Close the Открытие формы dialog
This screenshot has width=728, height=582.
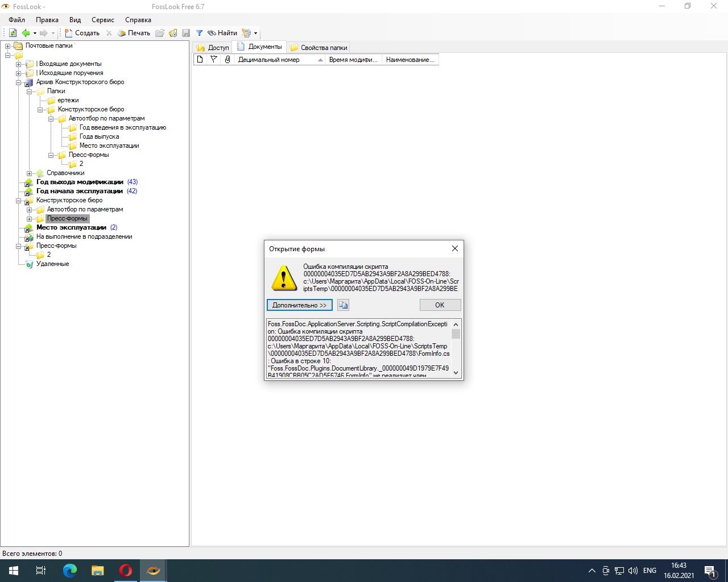tap(454, 248)
